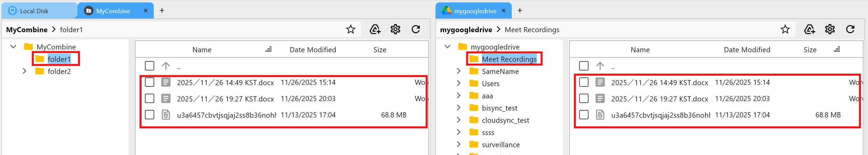Refresh the Meet Recordings listing

tap(850, 30)
